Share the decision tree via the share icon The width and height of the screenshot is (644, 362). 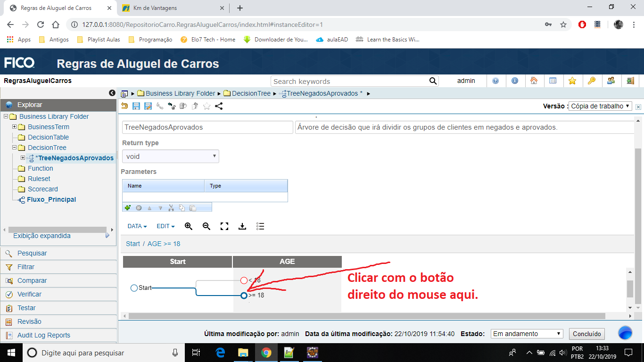[218, 107]
